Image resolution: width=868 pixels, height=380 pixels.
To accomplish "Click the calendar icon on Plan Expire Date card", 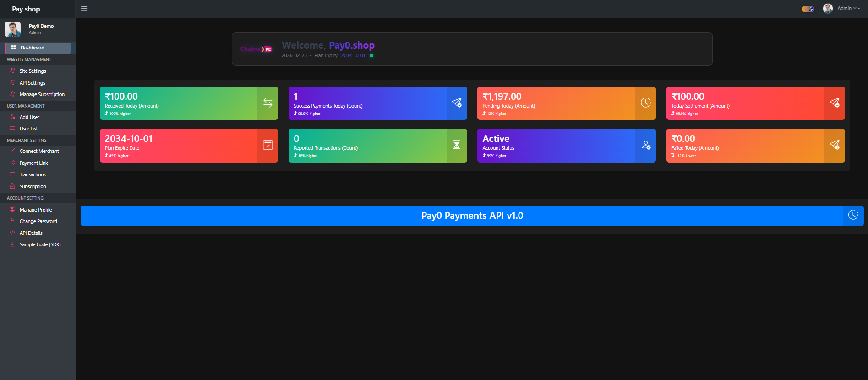I will [x=268, y=145].
